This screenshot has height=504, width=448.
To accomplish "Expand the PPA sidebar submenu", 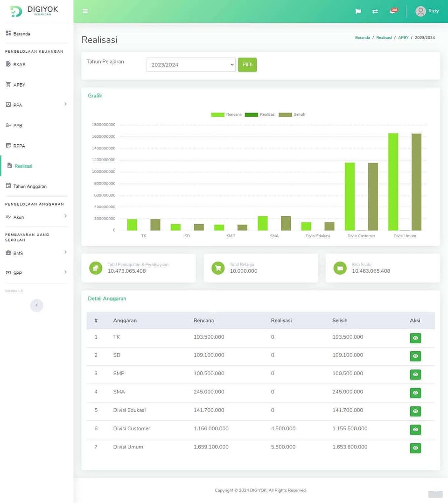I will [x=65, y=104].
